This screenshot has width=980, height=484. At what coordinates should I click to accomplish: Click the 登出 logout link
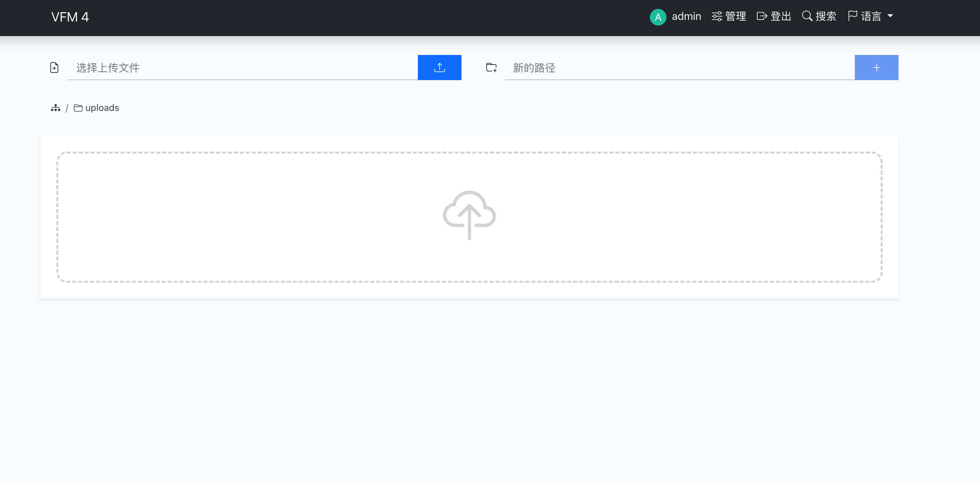click(x=781, y=16)
